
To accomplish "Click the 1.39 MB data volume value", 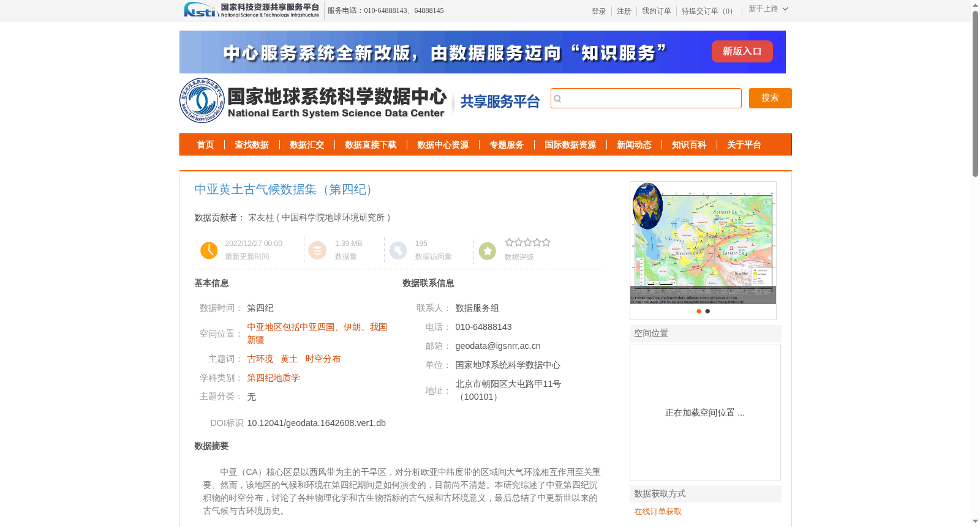I will tap(349, 244).
